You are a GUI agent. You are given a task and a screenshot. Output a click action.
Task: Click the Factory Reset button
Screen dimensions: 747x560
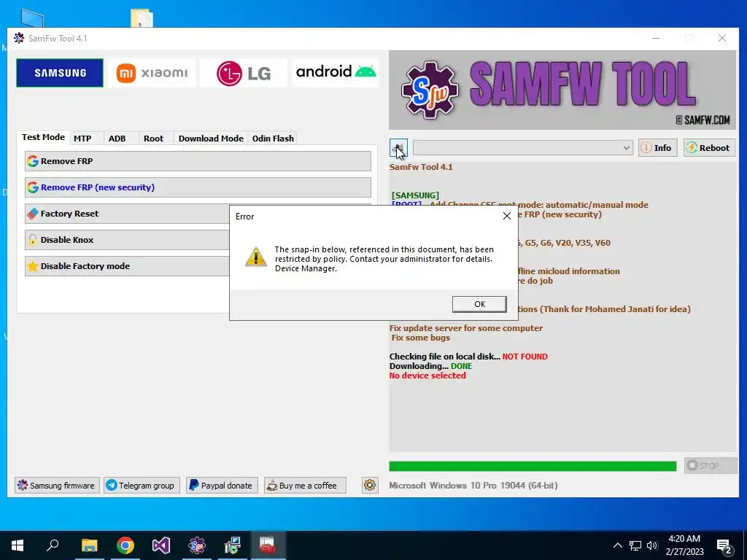pos(127,214)
